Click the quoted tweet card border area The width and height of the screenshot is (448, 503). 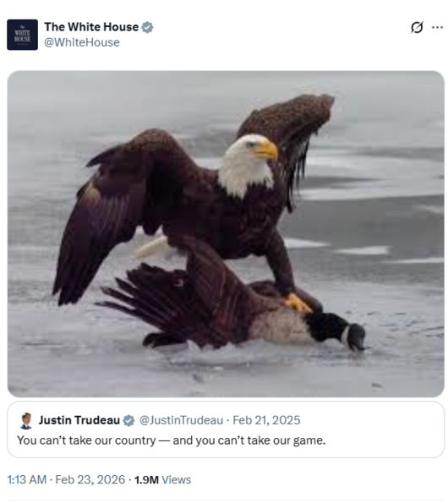[226, 429]
